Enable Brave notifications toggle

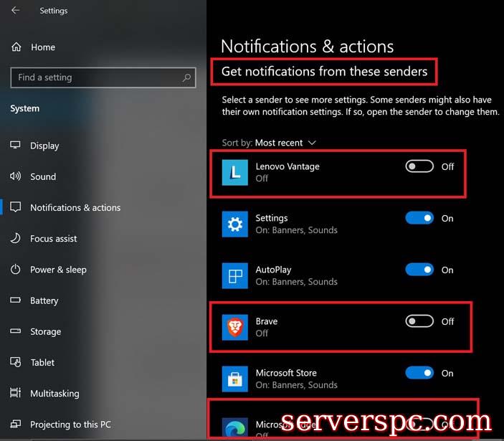point(419,321)
